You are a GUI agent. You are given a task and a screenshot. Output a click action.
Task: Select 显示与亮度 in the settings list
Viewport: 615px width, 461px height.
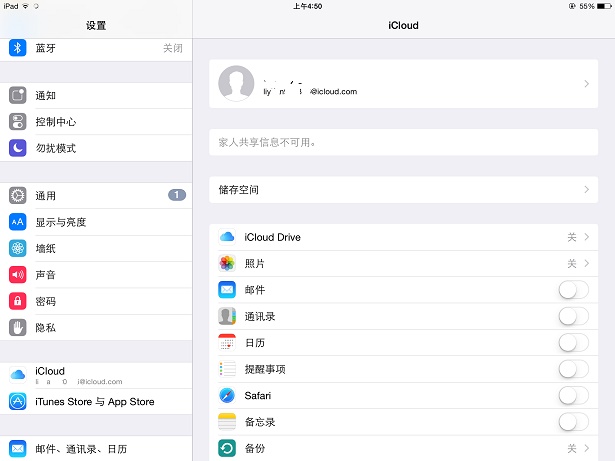[x=96, y=222]
